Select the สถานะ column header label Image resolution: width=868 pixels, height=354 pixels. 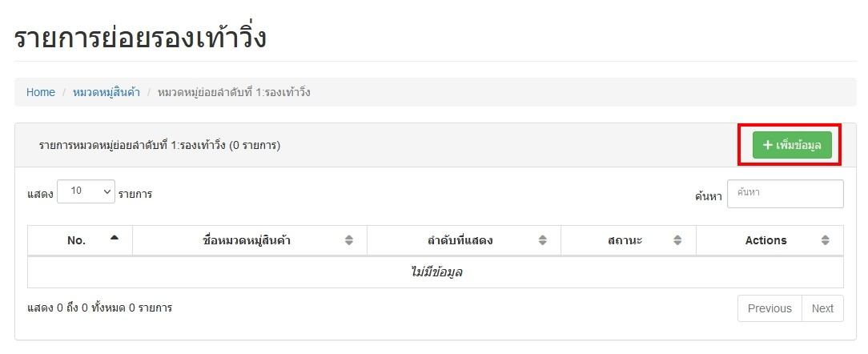click(625, 240)
